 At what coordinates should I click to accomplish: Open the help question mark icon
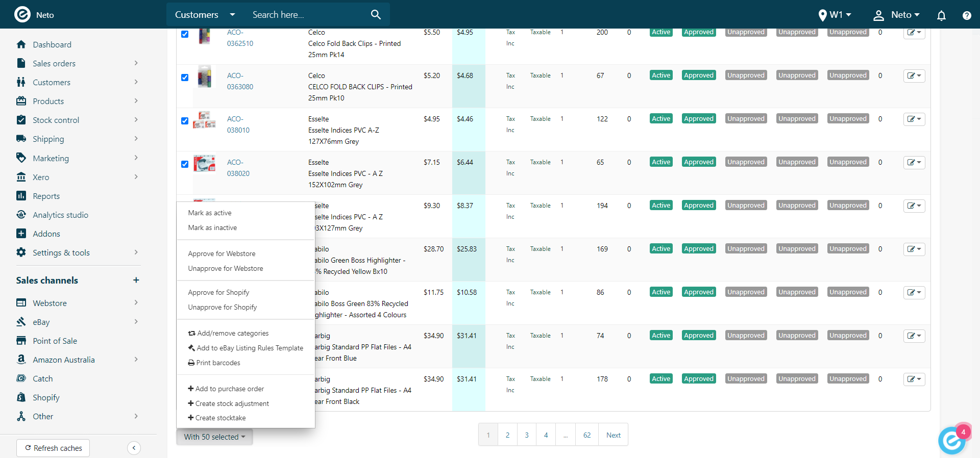coord(967,15)
